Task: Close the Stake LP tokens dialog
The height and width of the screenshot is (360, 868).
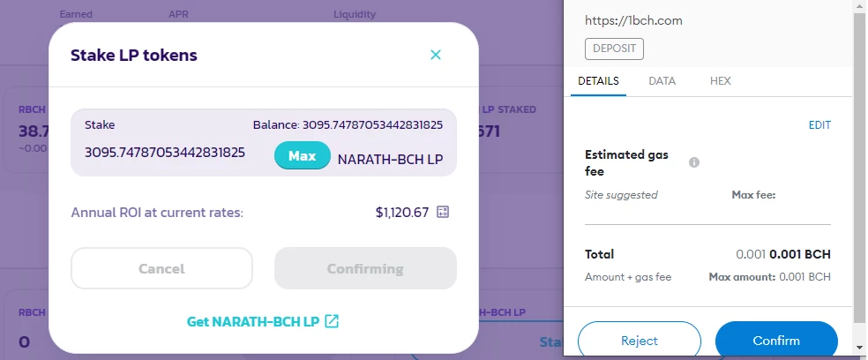Action: [436, 55]
